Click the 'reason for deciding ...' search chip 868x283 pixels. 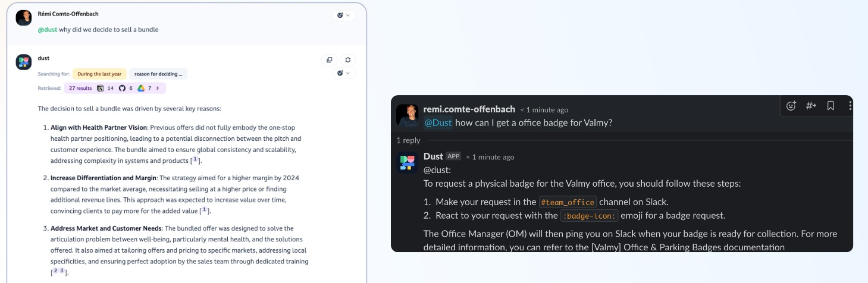coord(158,74)
